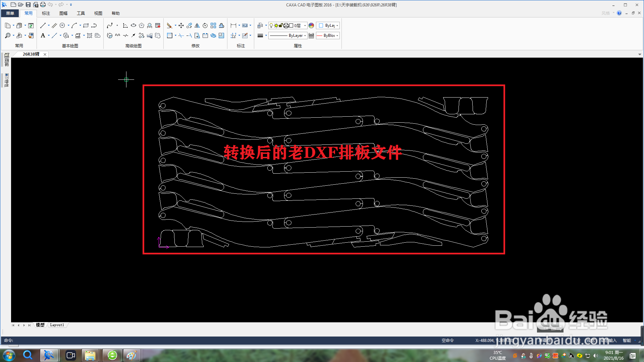The width and height of the screenshot is (644, 362).
Task: Open the ByBlock line color dropdown
Action: coord(337,36)
